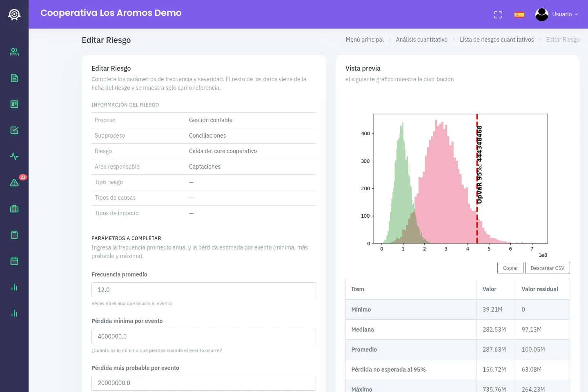Focus the Pérdida mínima por evento field
588x392 pixels.
(204, 336)
